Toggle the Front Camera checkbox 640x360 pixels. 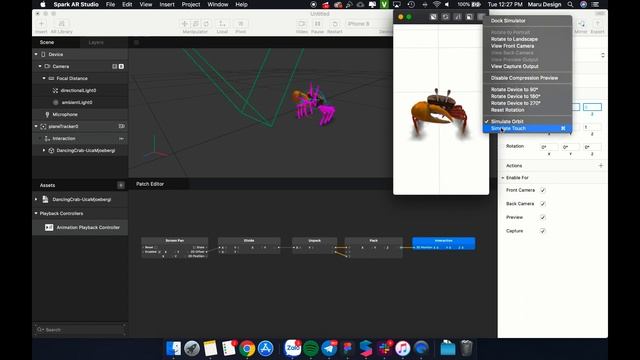click(543, 190)
